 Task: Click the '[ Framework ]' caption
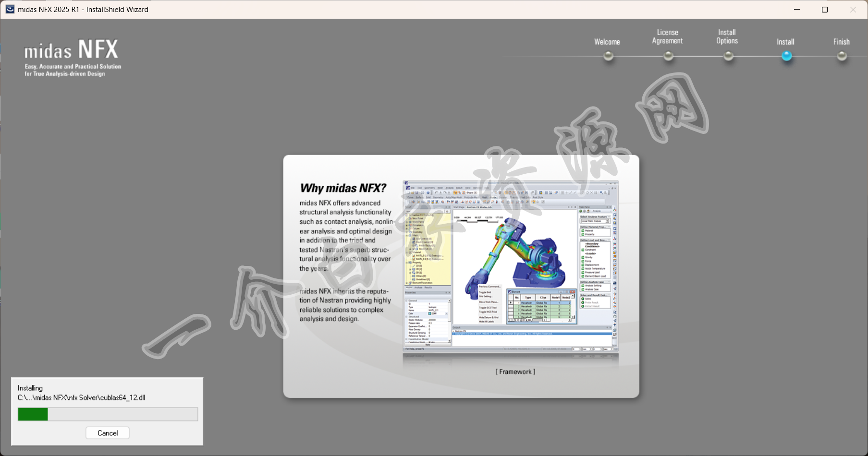pos(515,372)
